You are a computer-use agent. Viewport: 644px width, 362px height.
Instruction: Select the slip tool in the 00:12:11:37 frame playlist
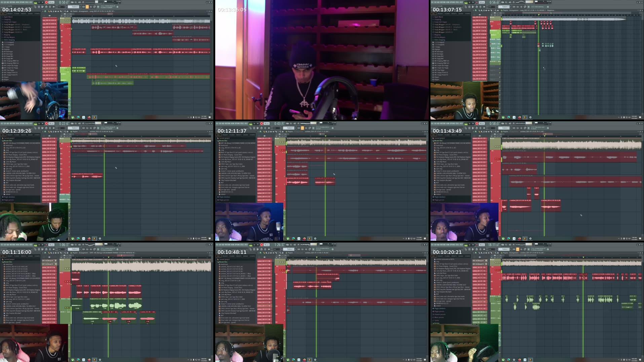click(273, 132)
